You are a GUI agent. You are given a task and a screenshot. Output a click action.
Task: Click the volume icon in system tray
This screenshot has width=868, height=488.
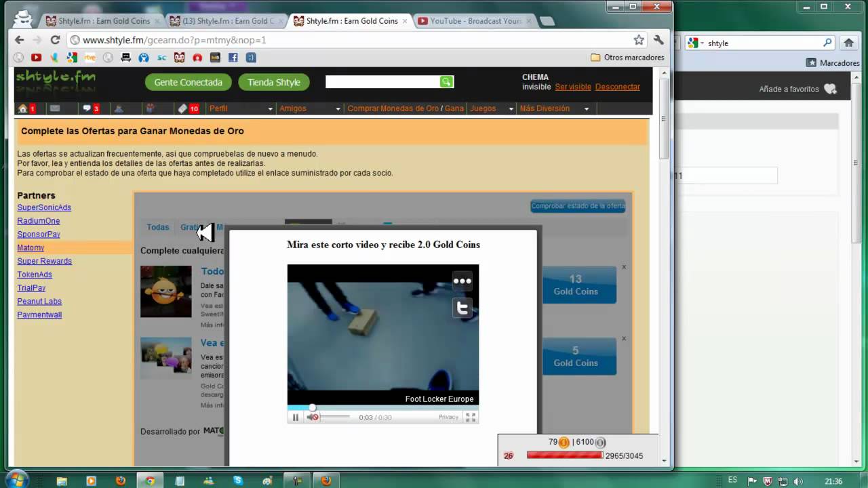(x=797, y=481)
